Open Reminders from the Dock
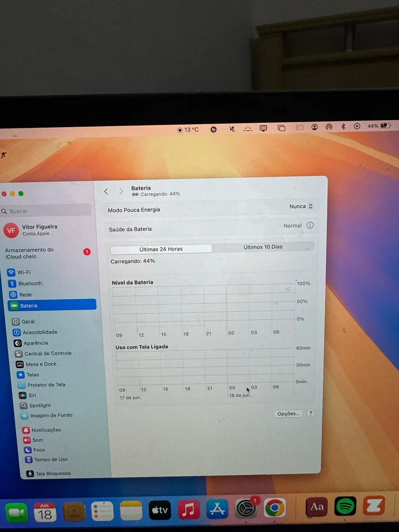Screen dimensions: 399x532 click(x=102, y=511)
